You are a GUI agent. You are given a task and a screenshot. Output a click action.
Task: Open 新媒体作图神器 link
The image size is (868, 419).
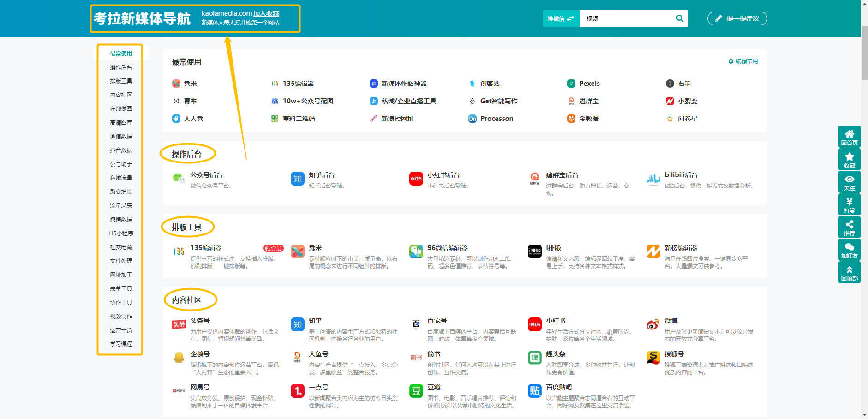(398, 84)
